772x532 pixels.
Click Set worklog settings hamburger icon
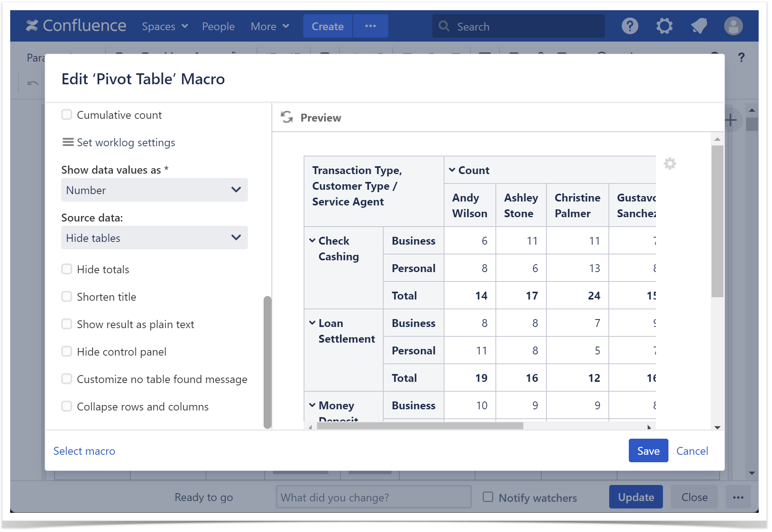[x=68, y=142]
